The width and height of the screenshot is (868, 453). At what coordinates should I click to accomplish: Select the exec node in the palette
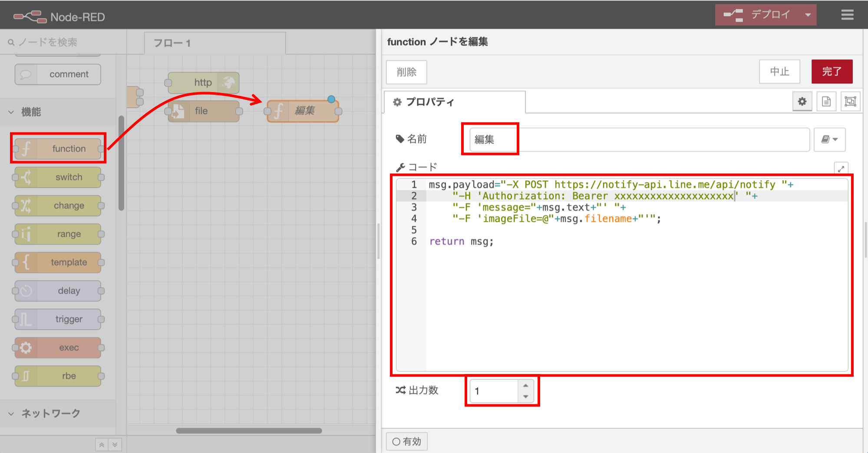pyautogui.click(x=58, y=347)
